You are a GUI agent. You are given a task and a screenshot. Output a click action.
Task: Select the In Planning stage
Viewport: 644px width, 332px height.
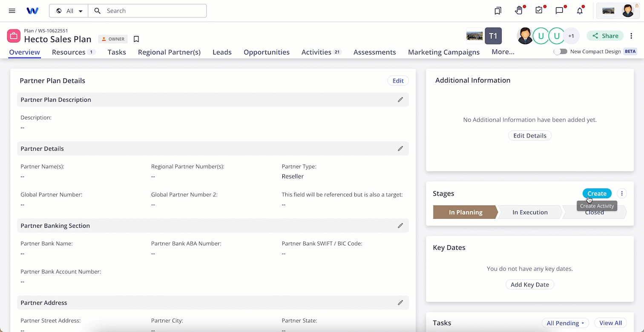[466, 212]
